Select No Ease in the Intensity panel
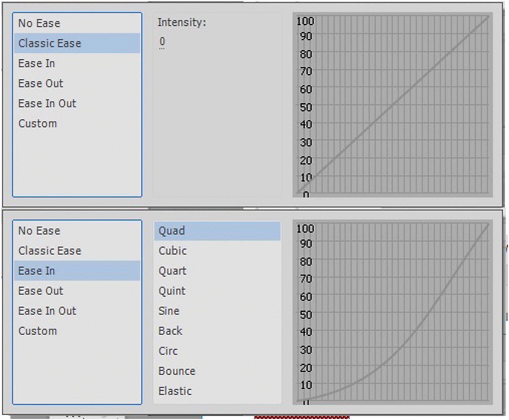 pyautogui.click(x=39, y=23)
